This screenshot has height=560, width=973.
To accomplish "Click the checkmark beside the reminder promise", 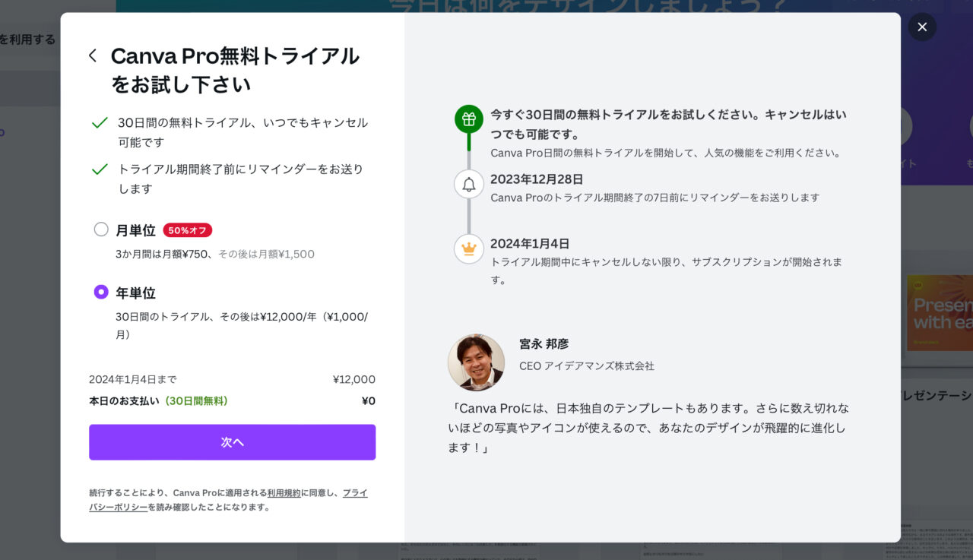I will pos(99,169).
